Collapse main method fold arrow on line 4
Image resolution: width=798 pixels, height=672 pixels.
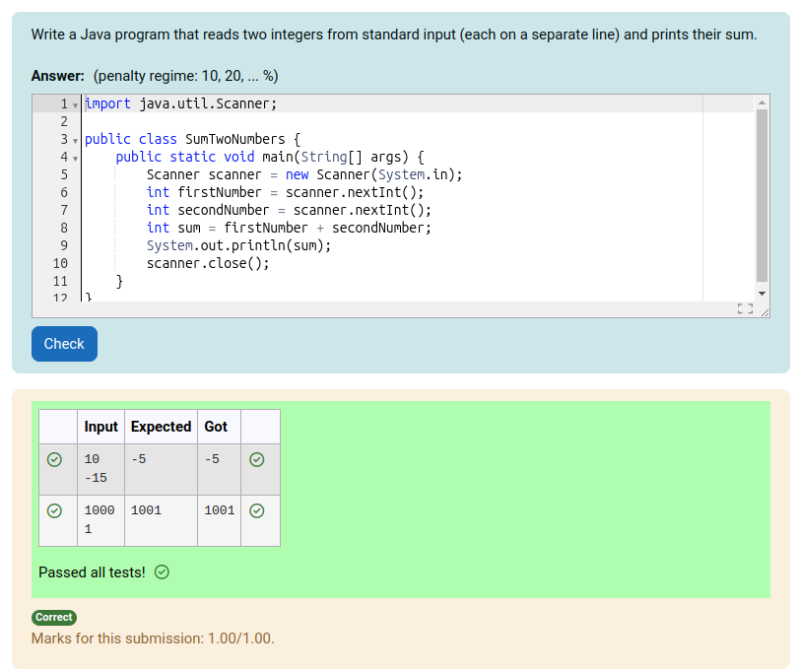click(75, 159)
